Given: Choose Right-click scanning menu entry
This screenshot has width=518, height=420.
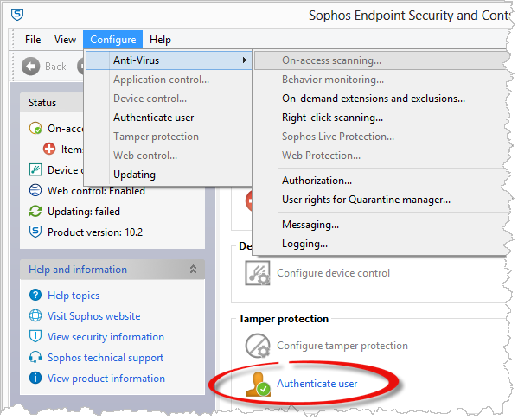Looking at the screenshot, I should [332, 118].
